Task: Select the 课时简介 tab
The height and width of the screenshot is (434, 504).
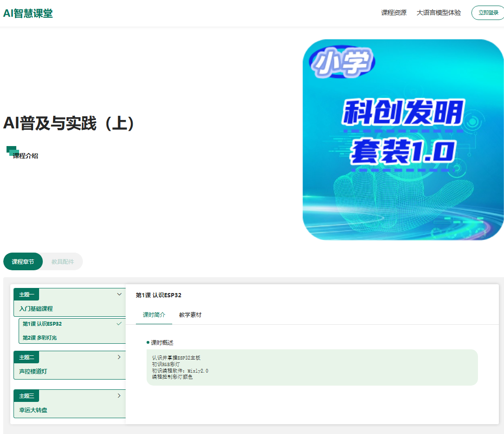Action: pos(154,315)
